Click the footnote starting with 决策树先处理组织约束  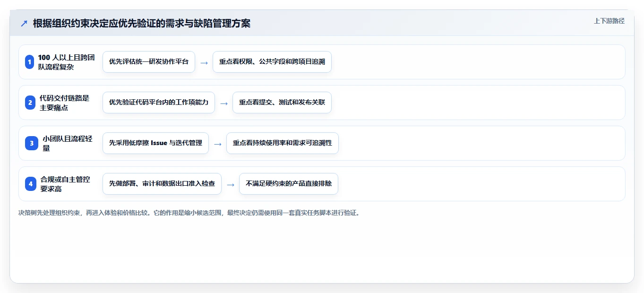(x=189, y=213)
